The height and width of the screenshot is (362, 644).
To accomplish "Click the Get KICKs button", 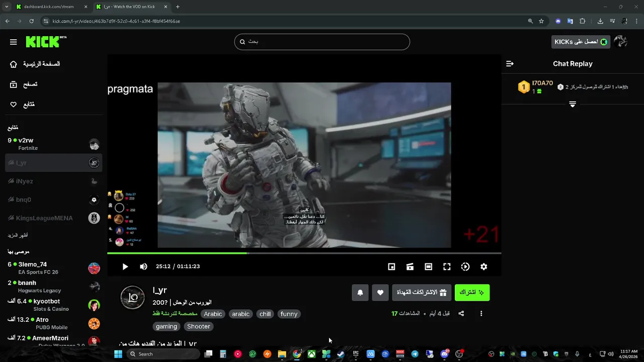I will (x=581, y=42).
